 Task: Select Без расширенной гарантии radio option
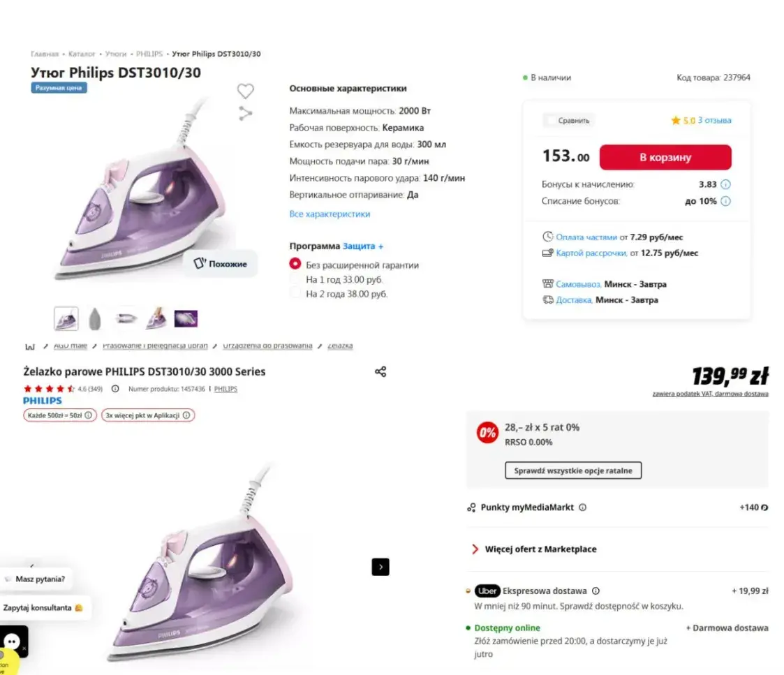click(x=295, y=265)
